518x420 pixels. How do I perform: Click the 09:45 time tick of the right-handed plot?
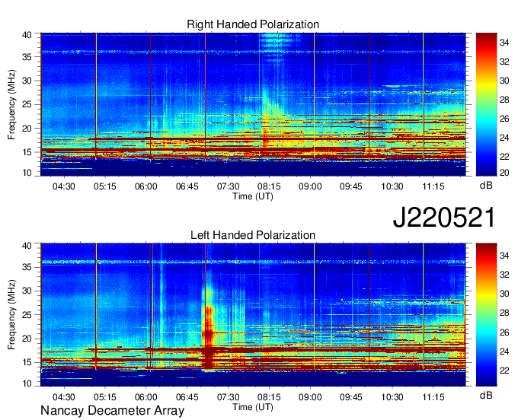351,186
